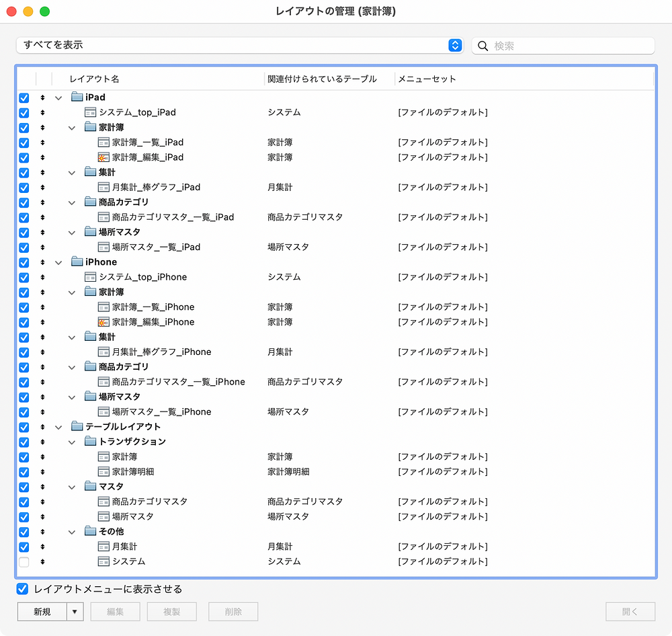
Task: Click the reorder handle for 家計簿明細 row
Action: click(x=42, y=472)
